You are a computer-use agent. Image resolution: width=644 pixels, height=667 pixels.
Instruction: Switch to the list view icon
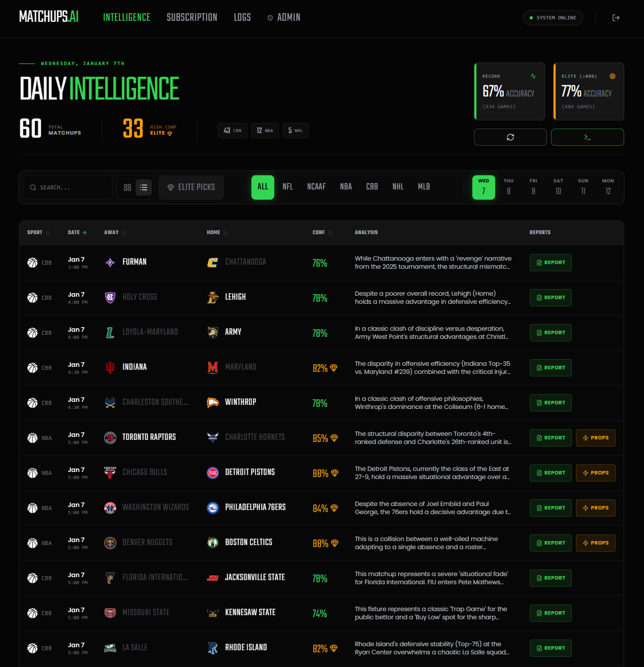point(144,187)
